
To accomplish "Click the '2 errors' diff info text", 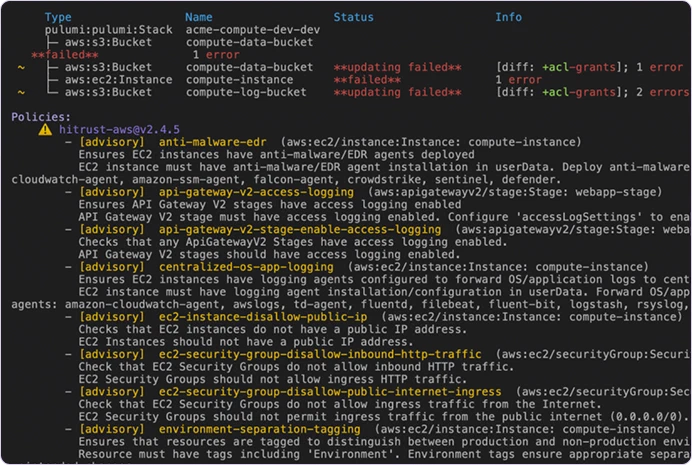I will pyautogui.click(x=662, y=92).
